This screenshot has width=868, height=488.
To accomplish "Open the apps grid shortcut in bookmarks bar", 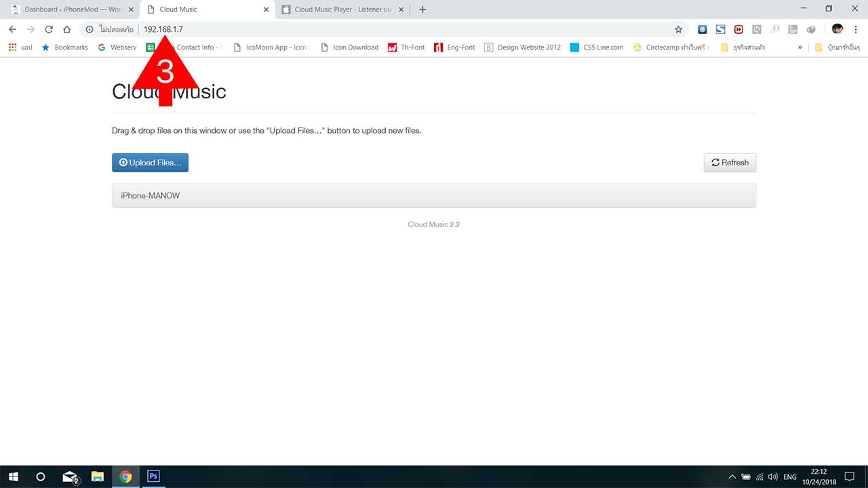I will pos(12,47).
